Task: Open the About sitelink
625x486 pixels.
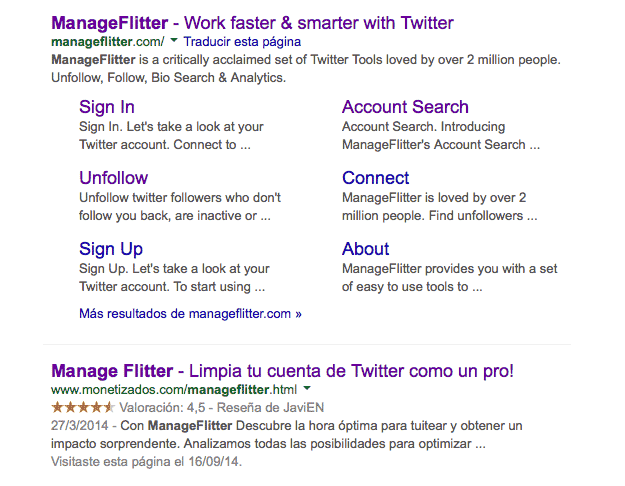Action: click(x=365, y=249)
